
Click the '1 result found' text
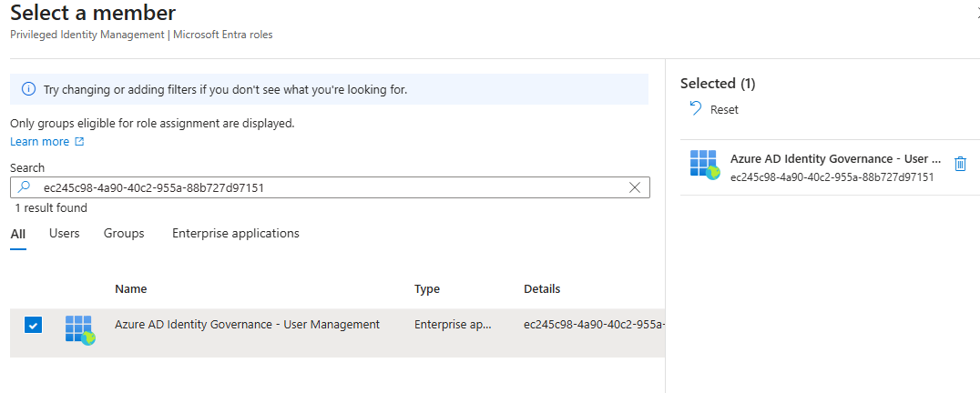coord(51,207)
